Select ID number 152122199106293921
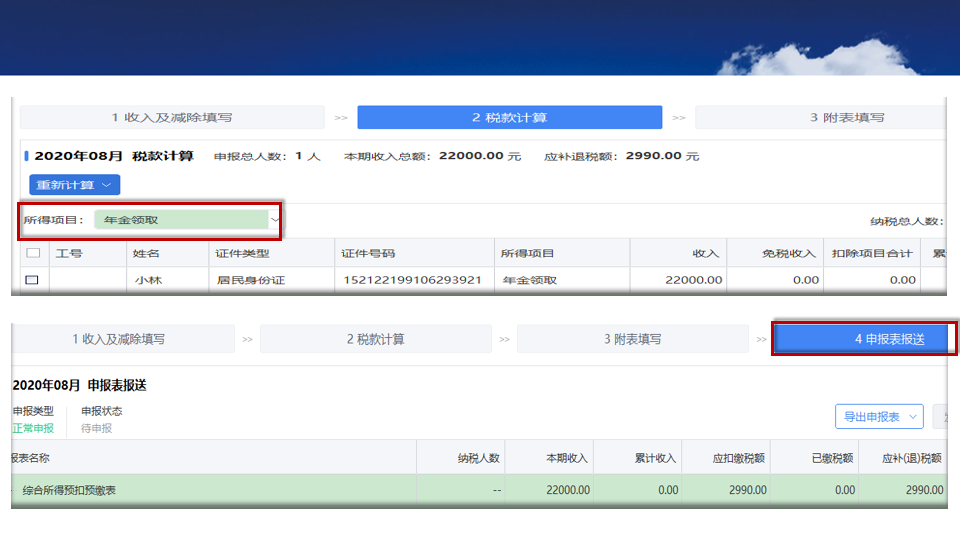The image size is (960, 540). click(x=412, y=280)
